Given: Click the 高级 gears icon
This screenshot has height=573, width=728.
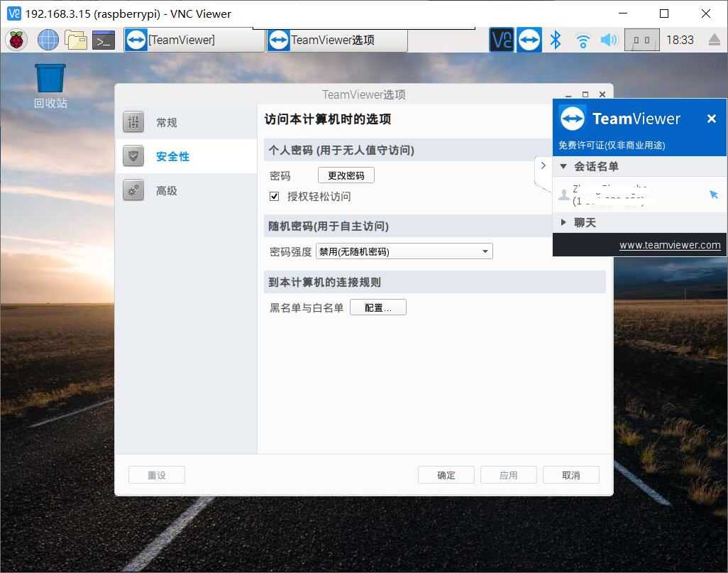Looking at the screenshot, I should tap(133, 190).
